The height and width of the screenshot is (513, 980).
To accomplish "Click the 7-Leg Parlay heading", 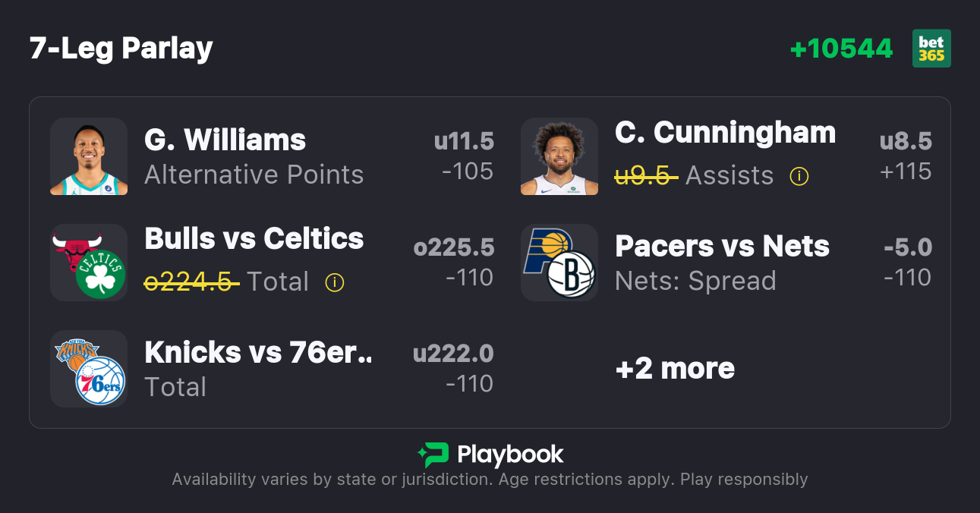I will pyautogui.click(x=121, y=49).
